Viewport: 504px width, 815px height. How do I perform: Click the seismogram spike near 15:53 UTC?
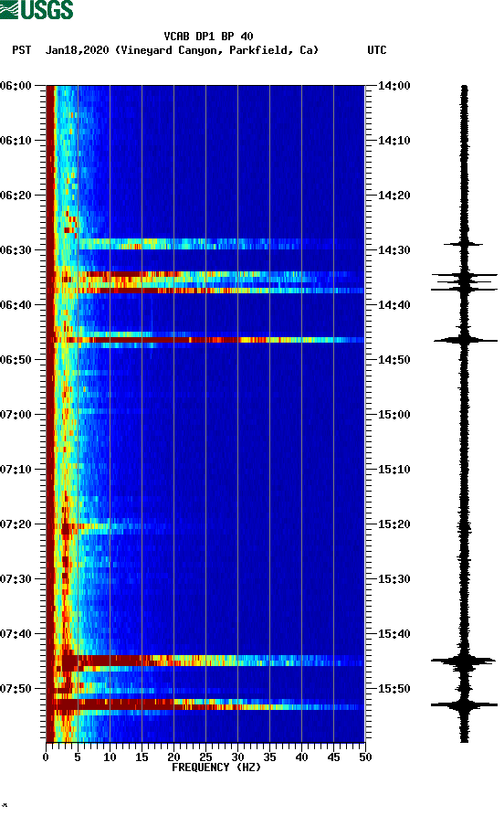pyautogui.click(x=464, y=704)
